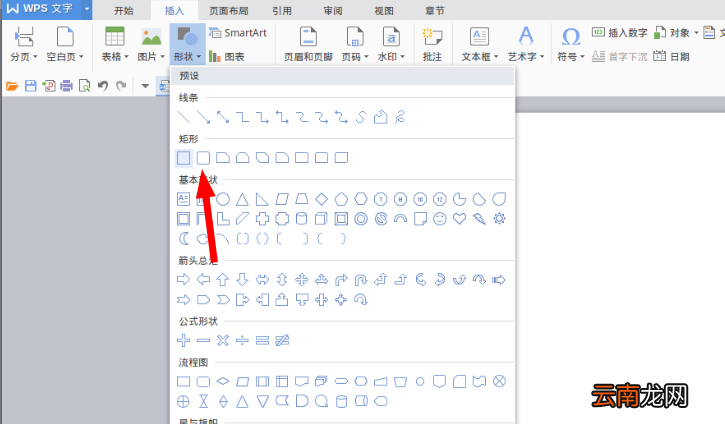This screenshot has width=725, height=424.
Task: Select the lightning bolt shape
Action: (479, 219)
